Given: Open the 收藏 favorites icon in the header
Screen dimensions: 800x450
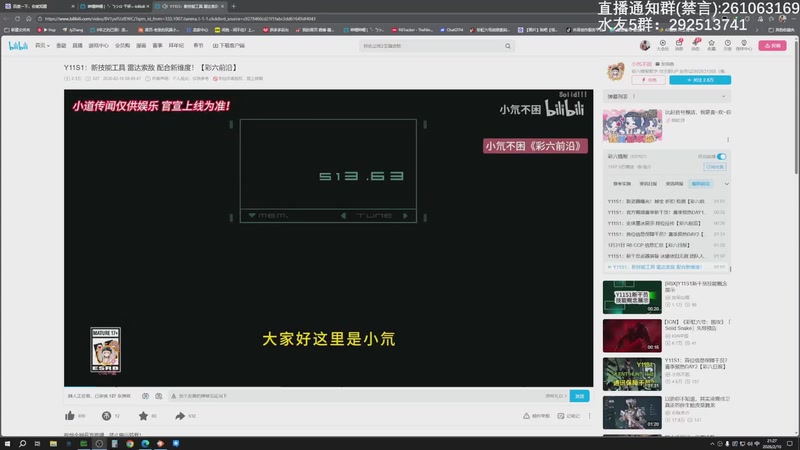Looking at the screenshot, I should click(711, 45).
